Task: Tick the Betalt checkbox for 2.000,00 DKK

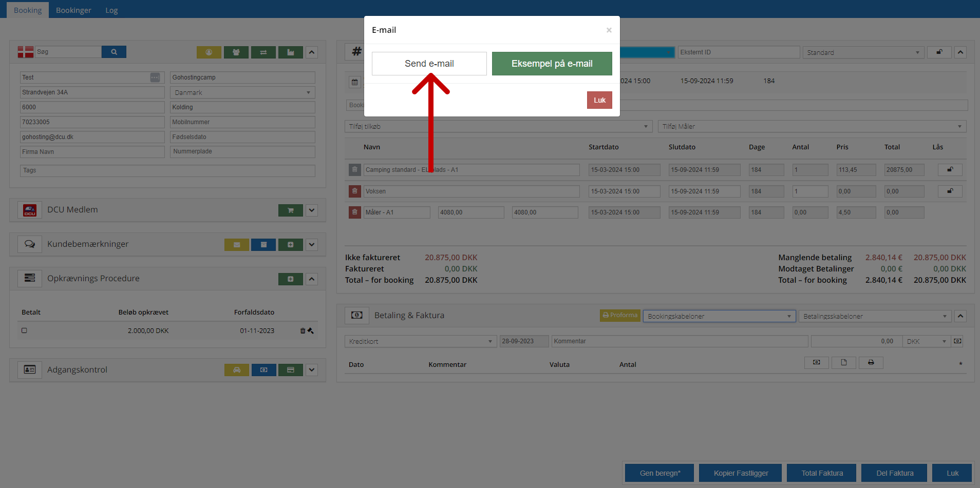Action: click(x=24, y=330)
